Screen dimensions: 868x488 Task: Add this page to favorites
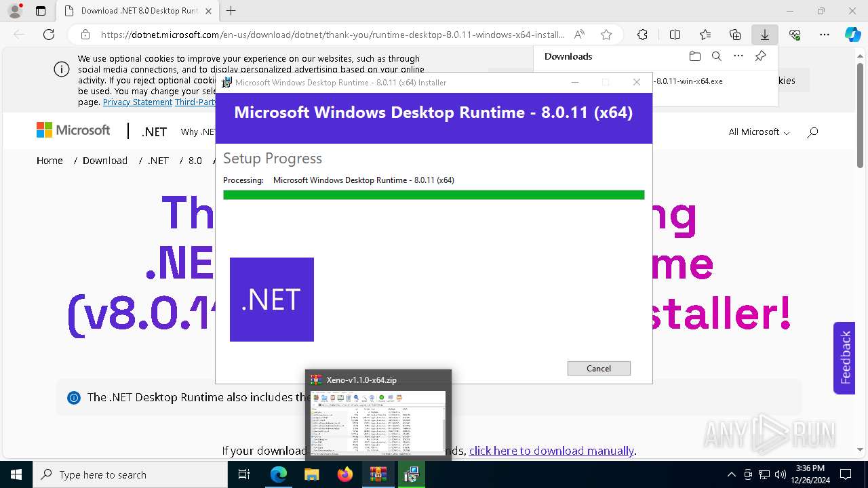[x=606, y=35]
